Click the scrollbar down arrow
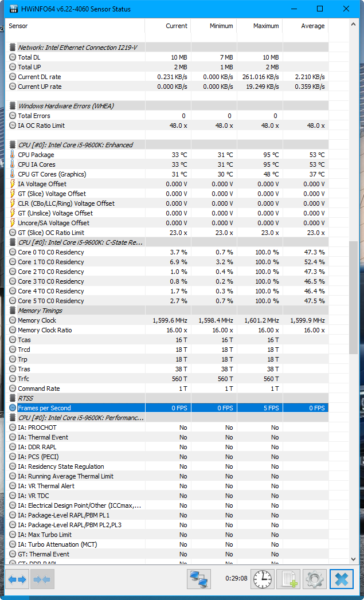 tap(354, 559)
